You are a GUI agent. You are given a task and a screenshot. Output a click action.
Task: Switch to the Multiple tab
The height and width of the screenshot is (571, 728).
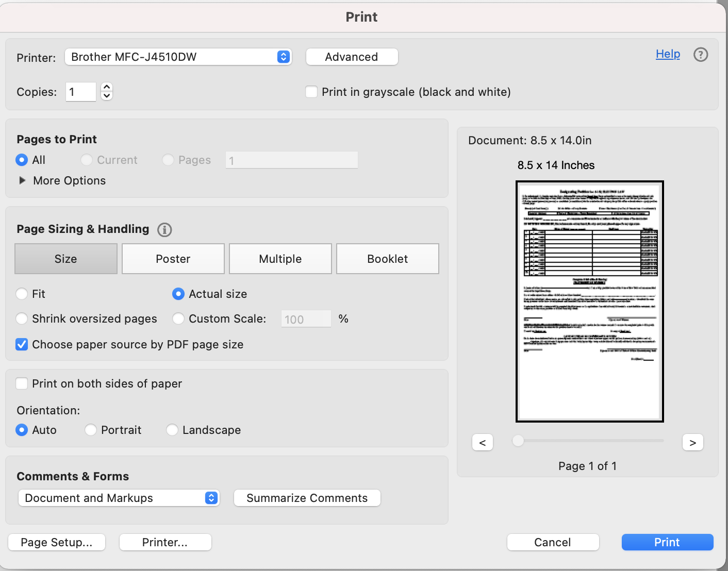click(280, 259)
